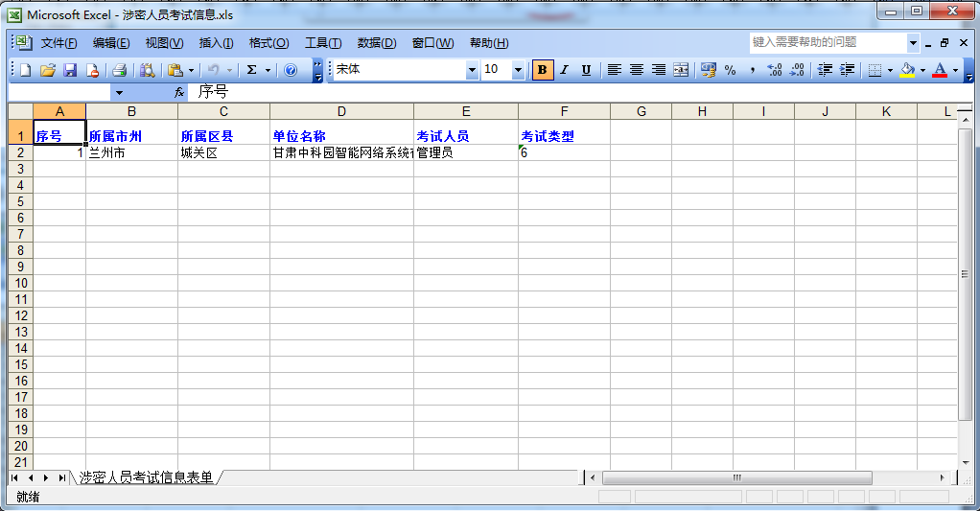Click the AutoSum sigma icon
980x511 pixels.
pos(251,70)
